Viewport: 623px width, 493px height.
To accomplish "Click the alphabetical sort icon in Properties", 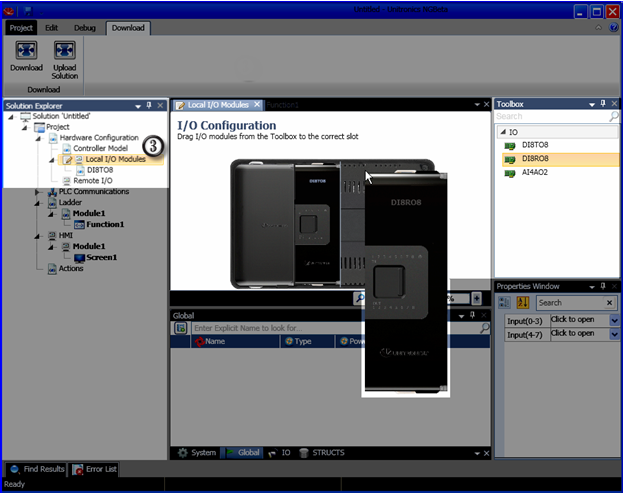I will 522,302.
